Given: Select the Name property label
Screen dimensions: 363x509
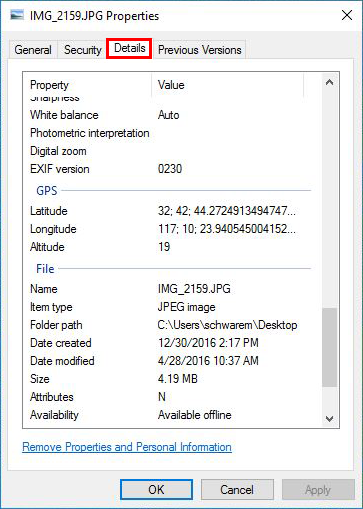Looking at the screenshot, I should 44,289.
